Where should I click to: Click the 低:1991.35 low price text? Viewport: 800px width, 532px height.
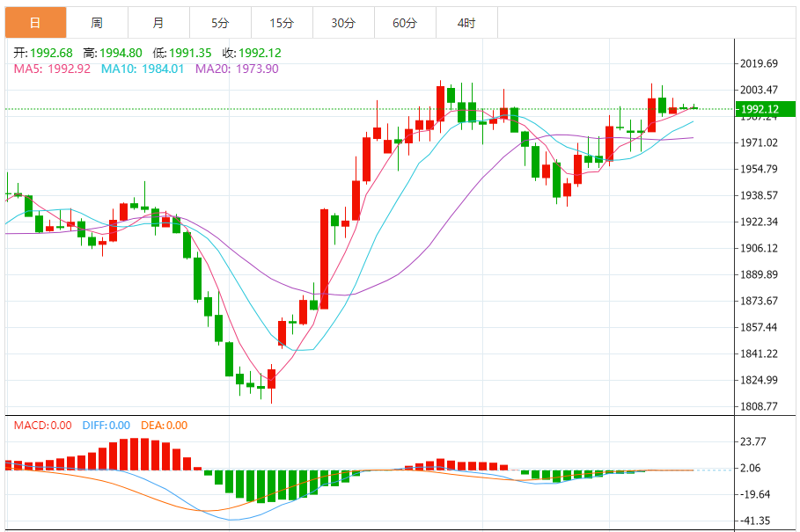coord(182,53)
